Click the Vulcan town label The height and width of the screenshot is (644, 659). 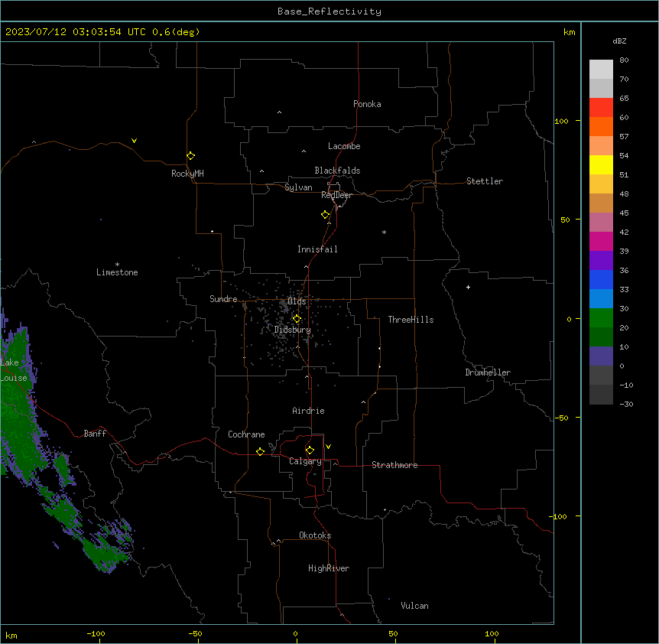click(x=414, y=606)
